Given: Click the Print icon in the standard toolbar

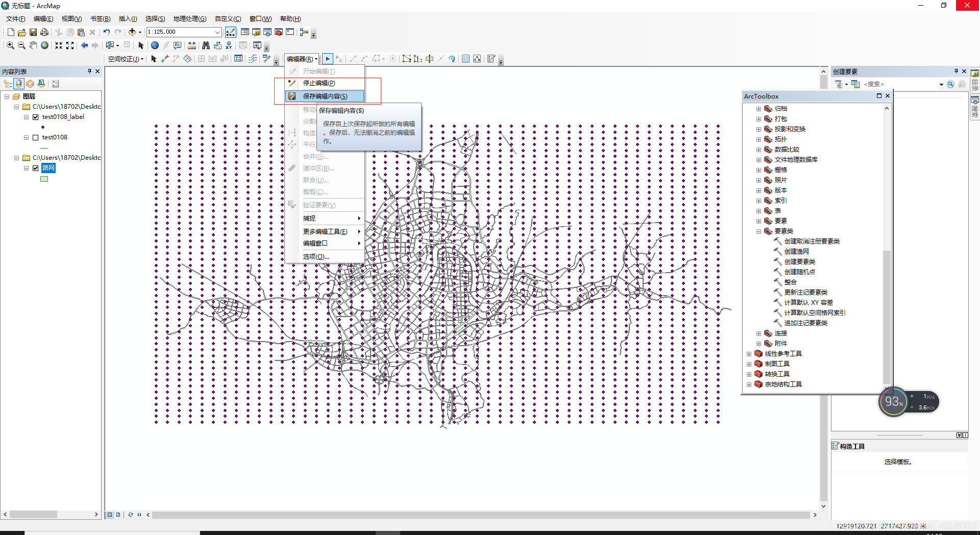Looking at the screenshot, I should point(44,32).
